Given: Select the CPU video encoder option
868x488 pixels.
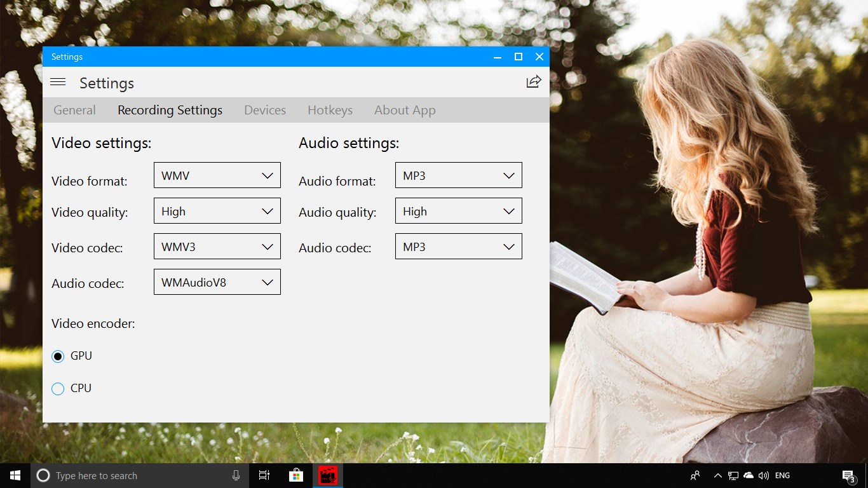Looking at the screenshot, I should 58,389.
